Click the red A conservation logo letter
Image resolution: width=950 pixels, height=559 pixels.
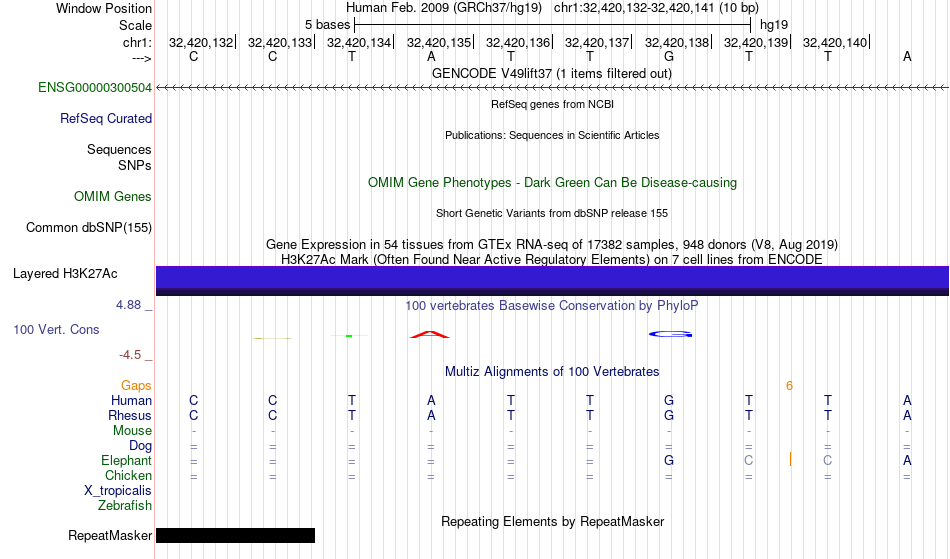(430, 334)
